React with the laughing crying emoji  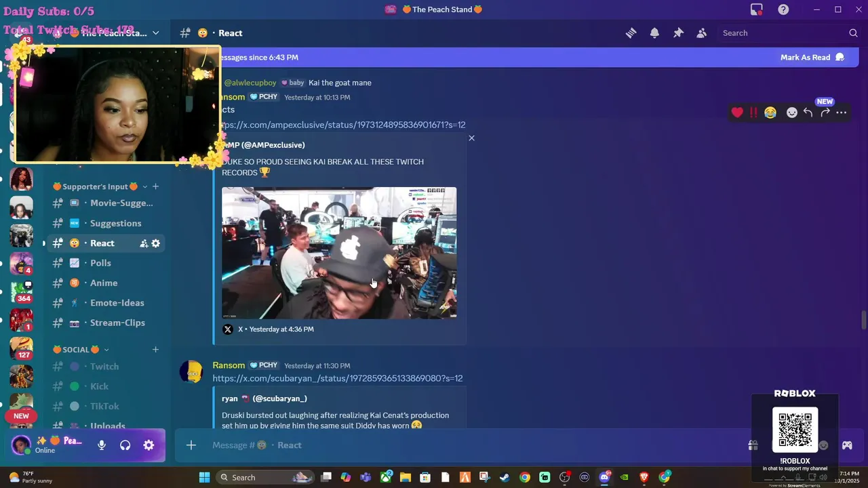pyautogui.click(x=770, y=113)
